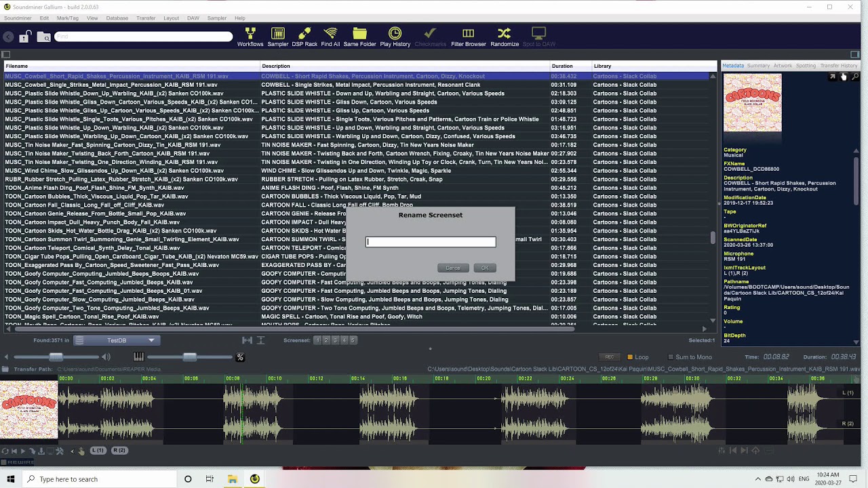The width and height of the screenshot is (868, 488).
Task: Click the Spot to DAW icon
Action: pyautogui.click(x=538, y=37)
